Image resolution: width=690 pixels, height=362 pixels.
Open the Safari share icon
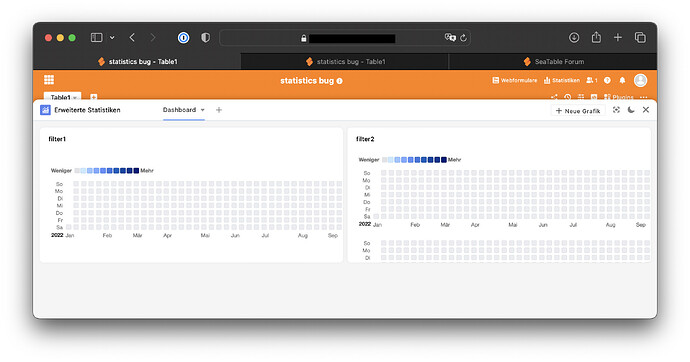point(596,37)
